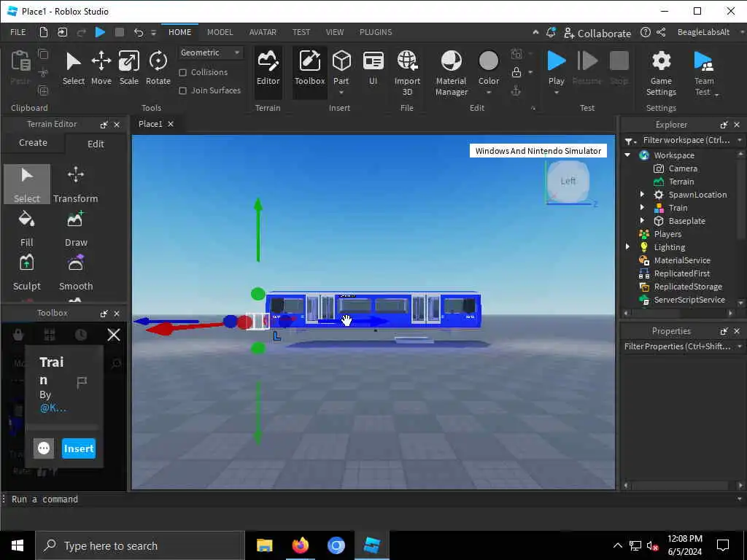Screen dimensions: 747x560
Task: Expand the Lighting node
Action: pos(627,246)
